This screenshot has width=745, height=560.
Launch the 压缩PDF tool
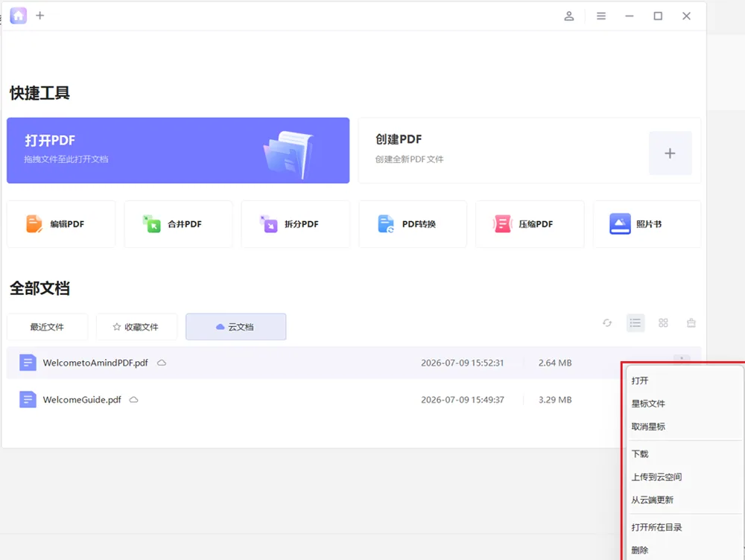[x=530, y=224]
